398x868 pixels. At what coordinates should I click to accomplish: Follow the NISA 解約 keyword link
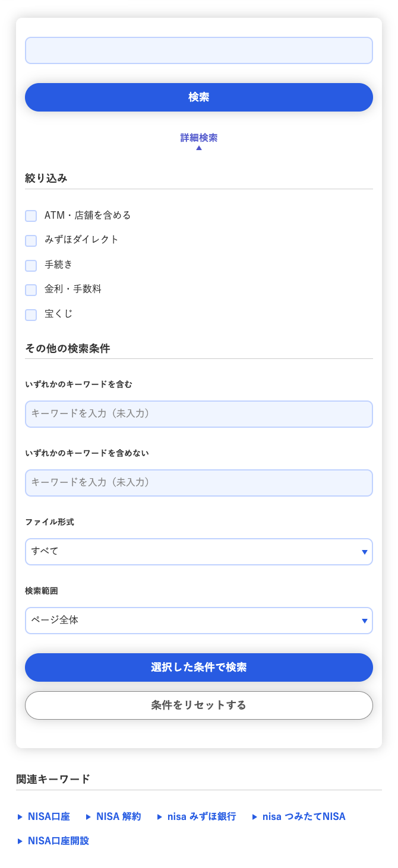(116, 816)
